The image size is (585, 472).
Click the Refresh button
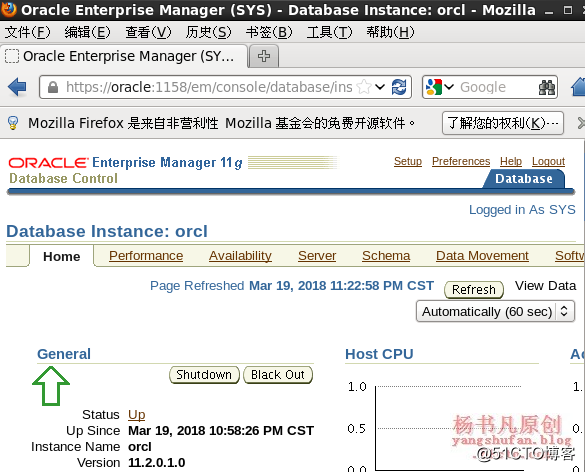click(x=474, y=290)
